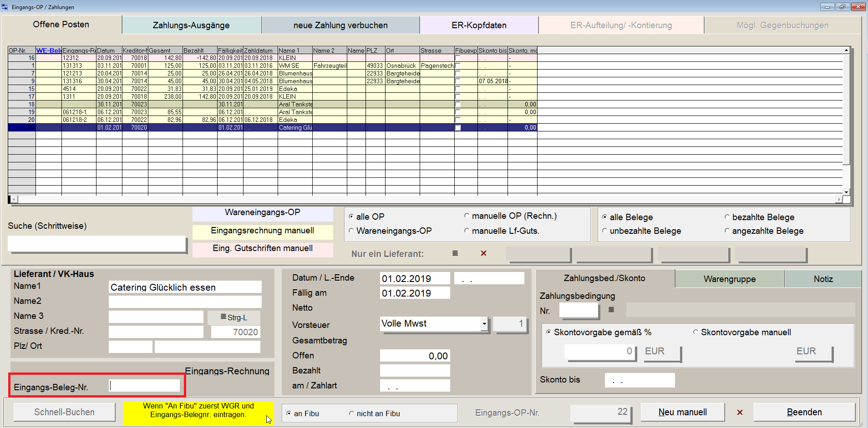Select nicht an Fibu radio button

(x=351, y=413)
